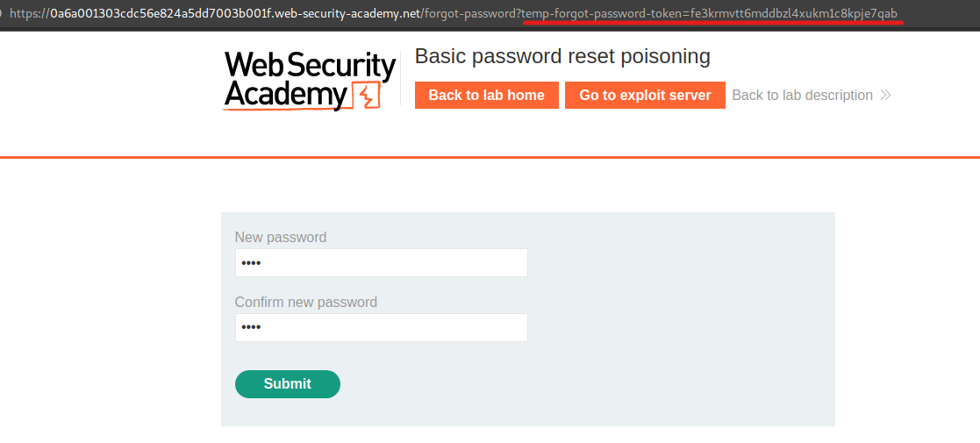This screenshot has width=980, height=443.
Task: Click the Web Security Academy logo
Action: tap(310, 81)
